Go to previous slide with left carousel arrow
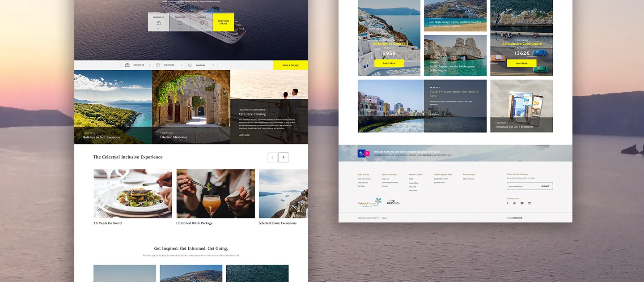The image size is (644, 282). [x=272, y=157]
